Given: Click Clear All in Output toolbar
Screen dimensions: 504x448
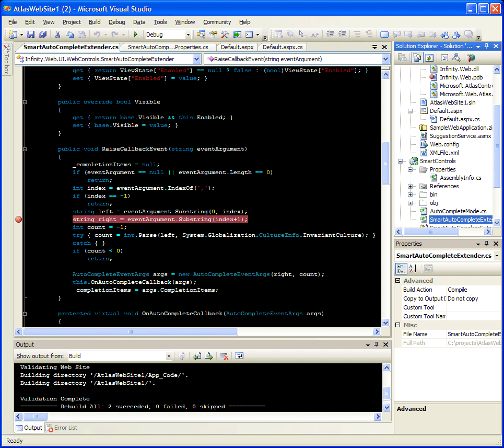Looking at the screenshot, I should [x=224, y=356].
